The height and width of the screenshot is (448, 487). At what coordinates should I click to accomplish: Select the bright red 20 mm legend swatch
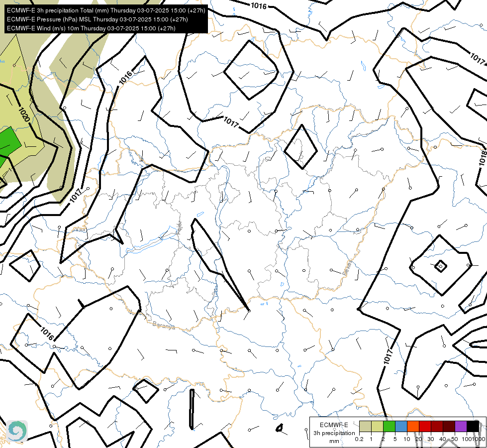pyautogui.click(x=425, y=427)
